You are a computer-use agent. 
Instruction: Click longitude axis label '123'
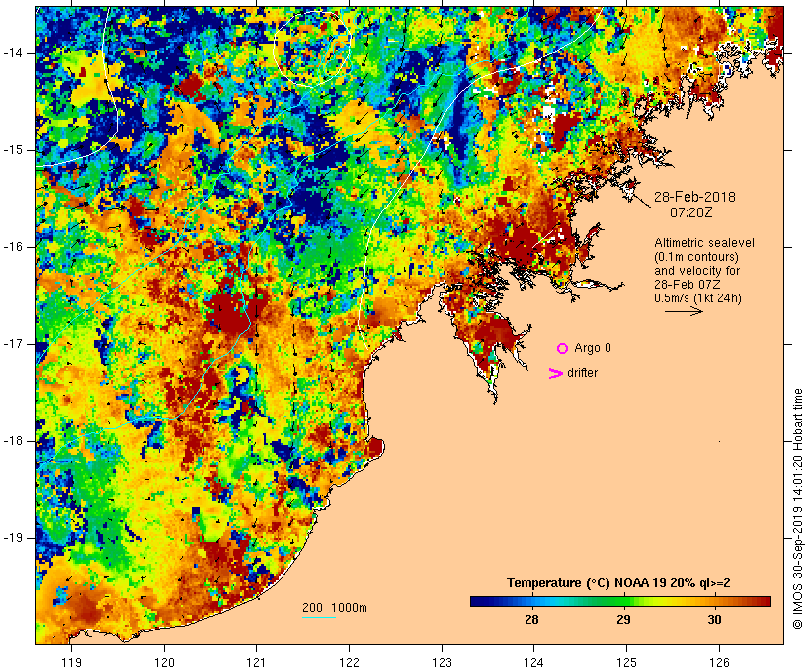click(x=442, y=662)
